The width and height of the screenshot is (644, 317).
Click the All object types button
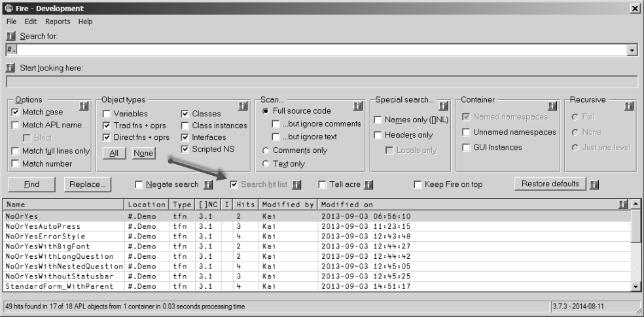tap(114, 154)
